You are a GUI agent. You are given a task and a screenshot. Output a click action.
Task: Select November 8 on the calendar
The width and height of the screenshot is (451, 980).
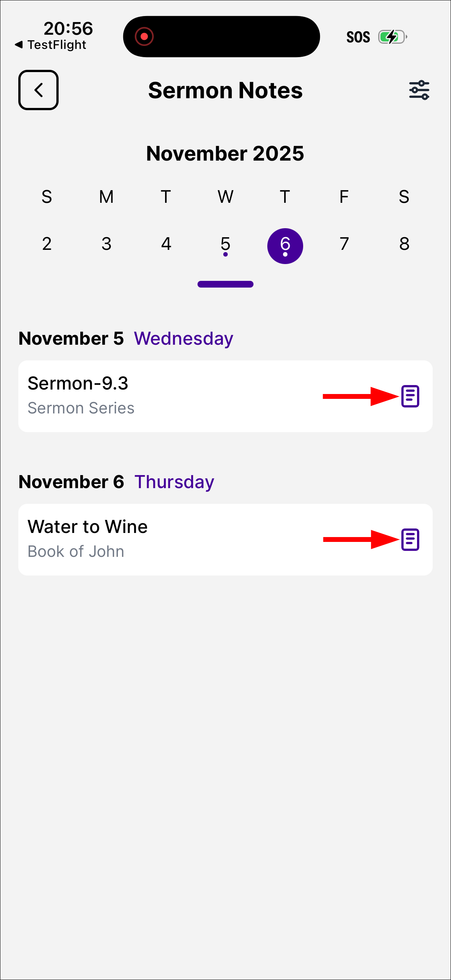click(x=404, y=244)
